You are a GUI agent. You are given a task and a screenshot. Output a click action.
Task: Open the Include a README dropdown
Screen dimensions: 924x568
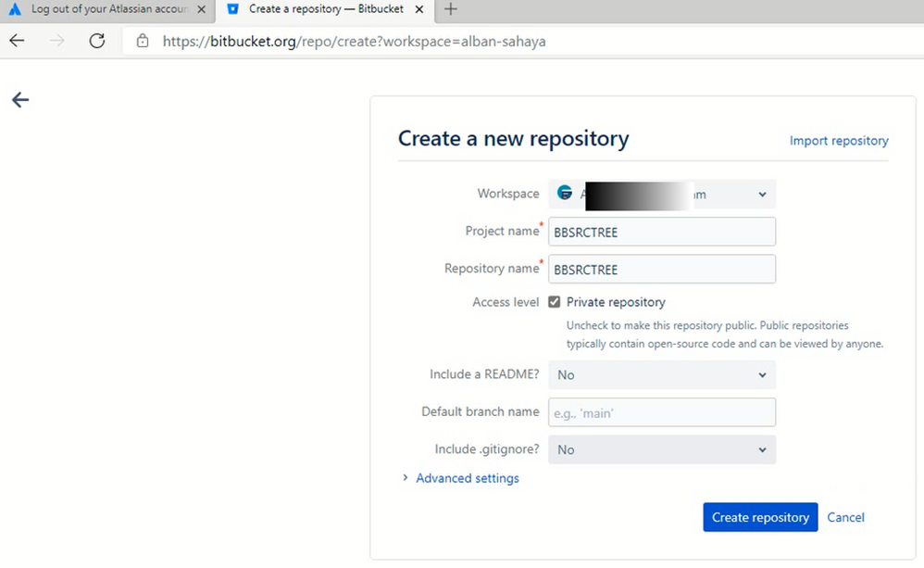(662, 375)
